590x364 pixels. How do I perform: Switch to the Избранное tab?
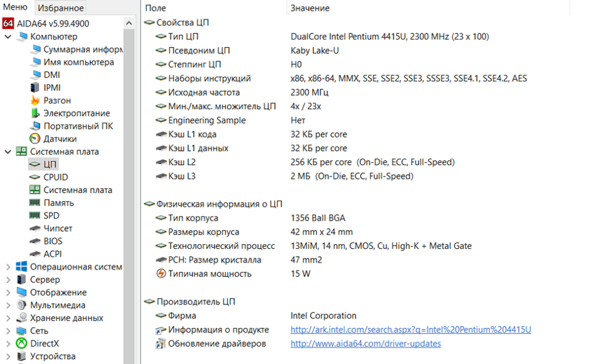pos(60,8)
